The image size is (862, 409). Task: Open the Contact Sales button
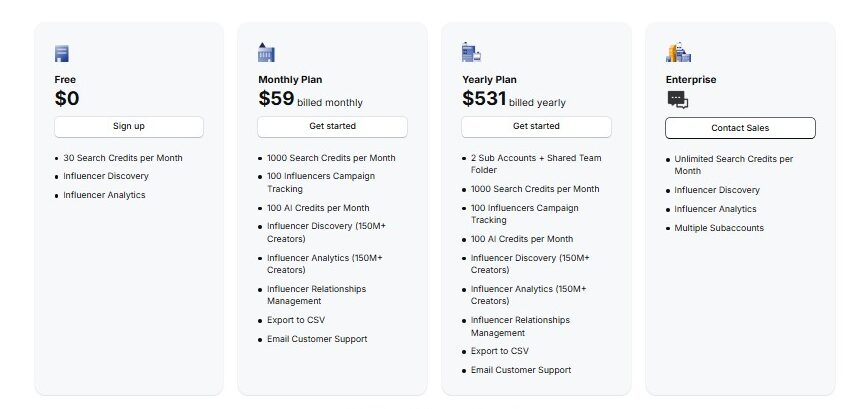740,128
